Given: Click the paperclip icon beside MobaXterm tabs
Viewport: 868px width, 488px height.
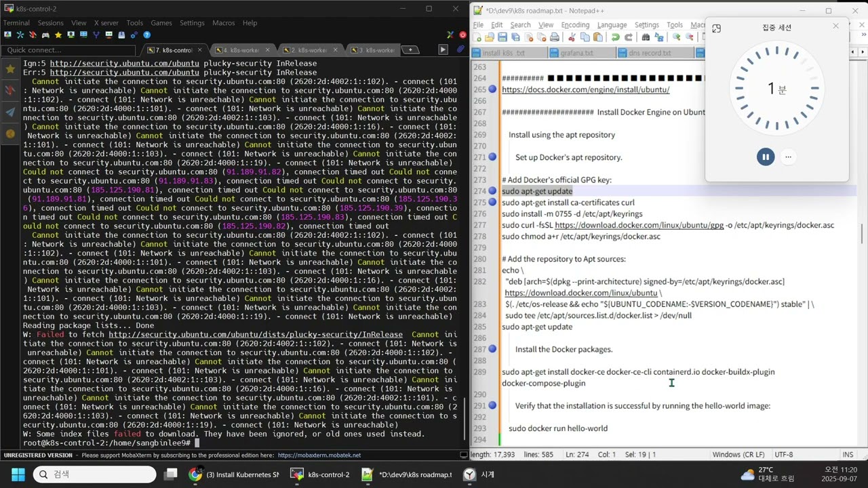Looking at the screenshot, I should (460, 49).
